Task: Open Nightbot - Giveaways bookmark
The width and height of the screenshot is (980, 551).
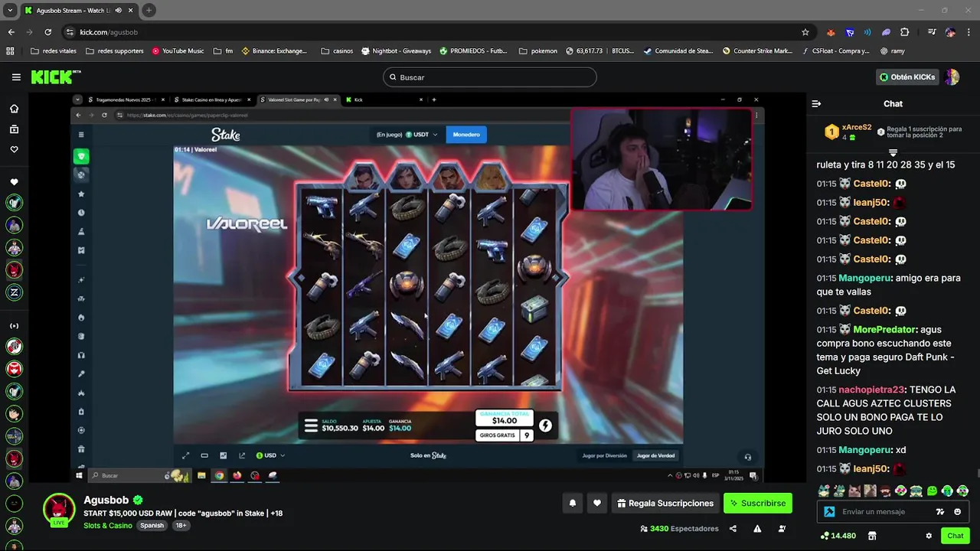Action: pos(396,51)
